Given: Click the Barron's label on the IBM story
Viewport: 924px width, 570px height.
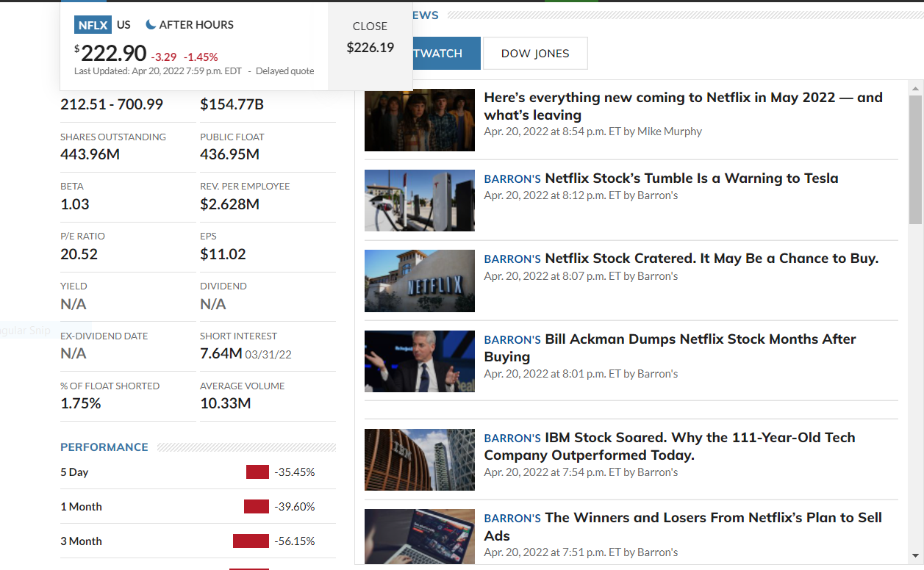Looking at the screenshot, I should 512,439.
